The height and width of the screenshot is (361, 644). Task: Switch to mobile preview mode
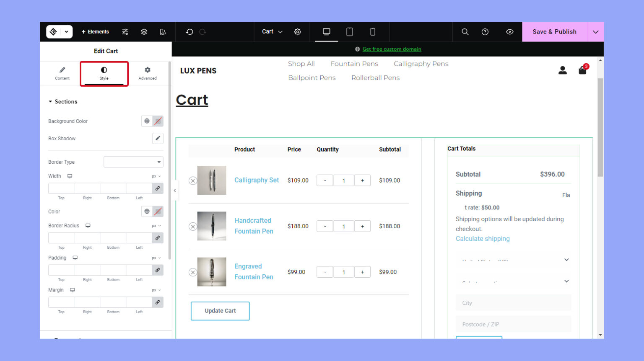(372, 31)
